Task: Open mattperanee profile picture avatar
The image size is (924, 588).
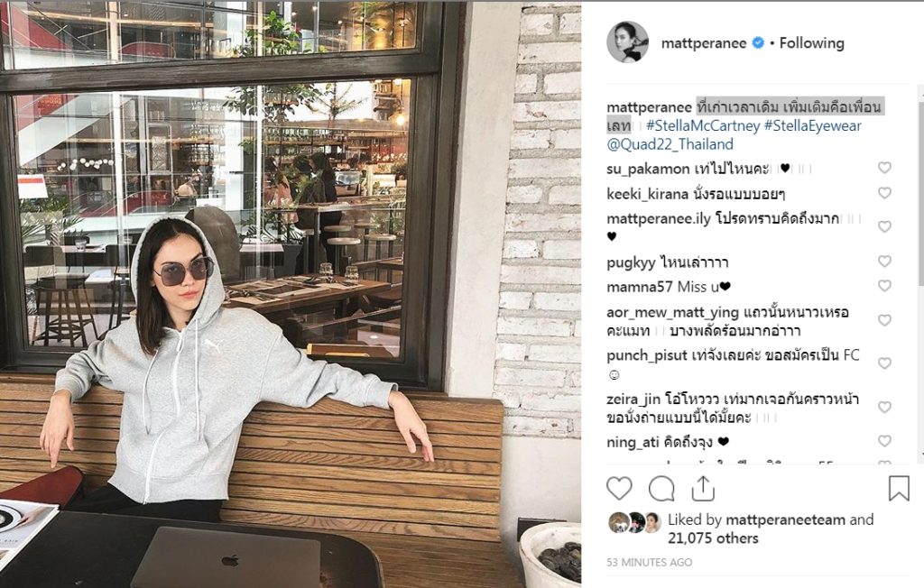Action: pos(628,42)
